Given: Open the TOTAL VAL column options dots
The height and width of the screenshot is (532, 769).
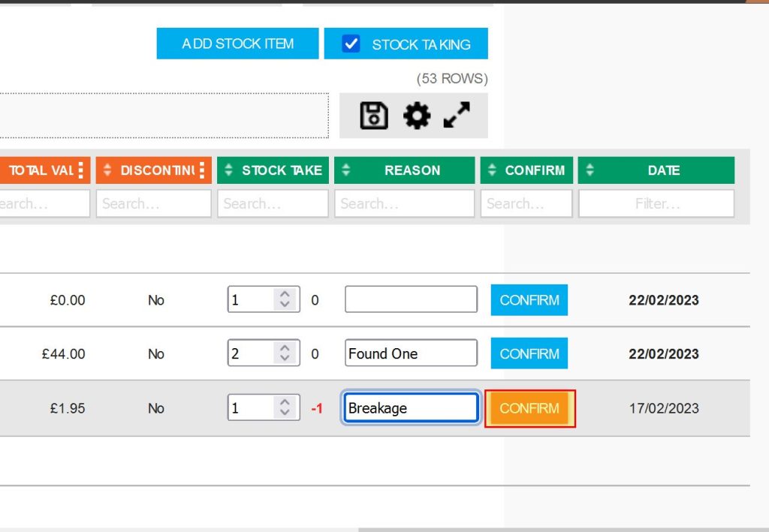Looking at the screenshot, I should 83,170.
